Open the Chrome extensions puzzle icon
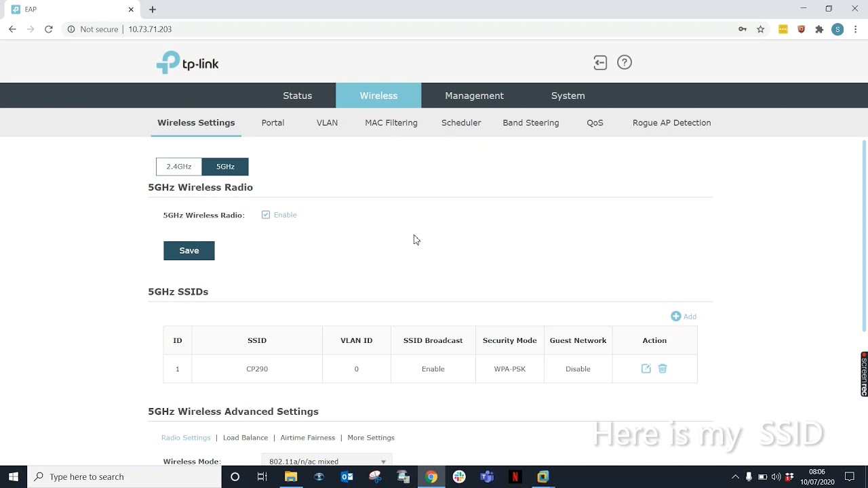The image size is (868, 488). tap(819, 29)
